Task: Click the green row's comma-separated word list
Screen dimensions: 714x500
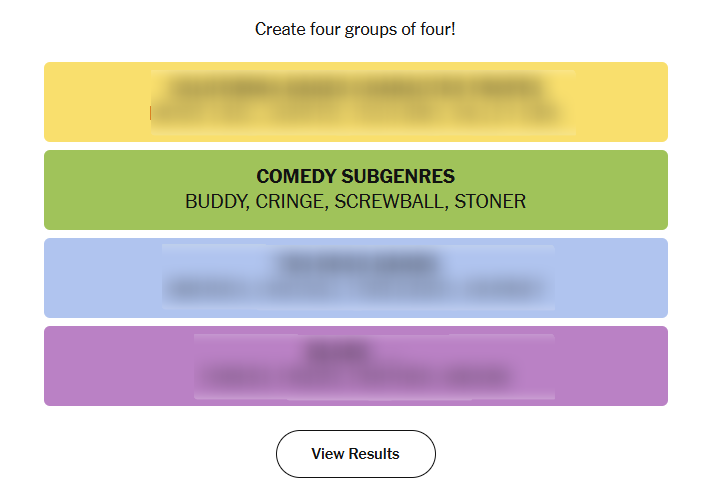Action: 355,202
